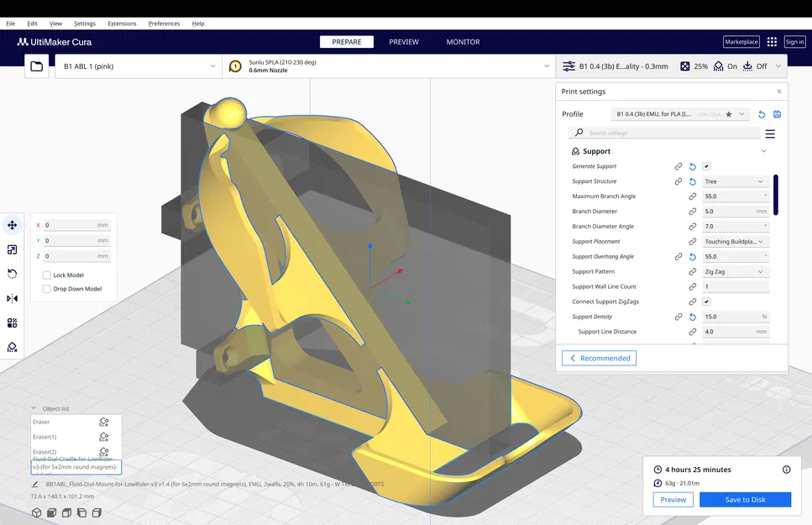Switch to the PREVIEW tab
Viewport: 812px width, 525px height.
(404, 41)
